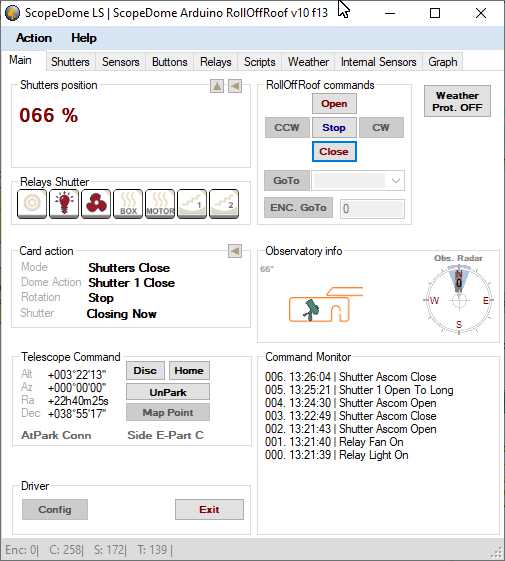Toggle the relay icon numbered 1
Image resolution: width=505 pixels, height=561 pixels.
192,204
